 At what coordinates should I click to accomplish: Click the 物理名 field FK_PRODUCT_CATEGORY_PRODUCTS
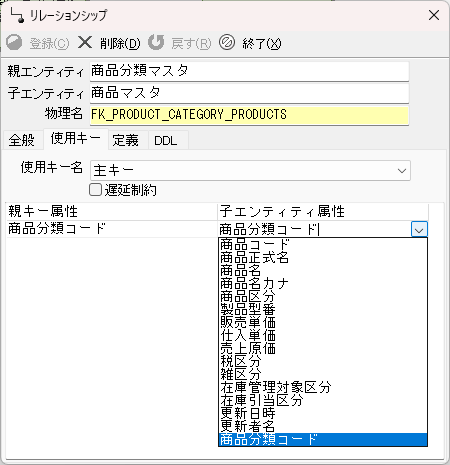click(x=249, y=115)
